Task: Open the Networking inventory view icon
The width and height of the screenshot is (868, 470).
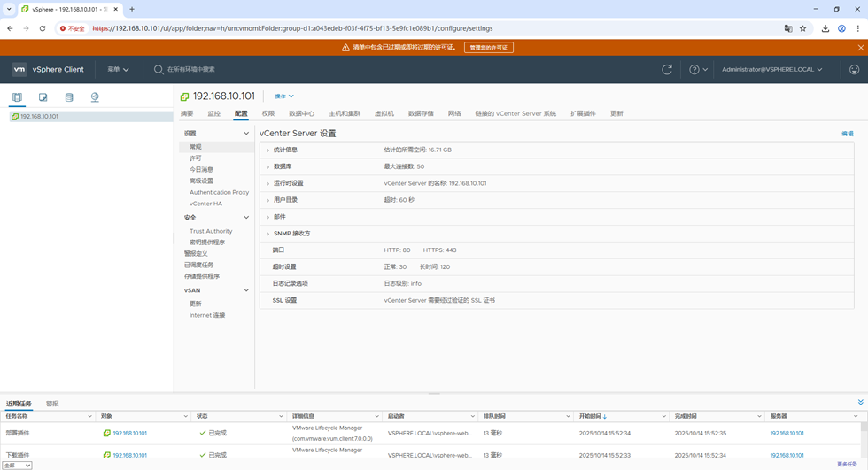Action: coord(95,97)
